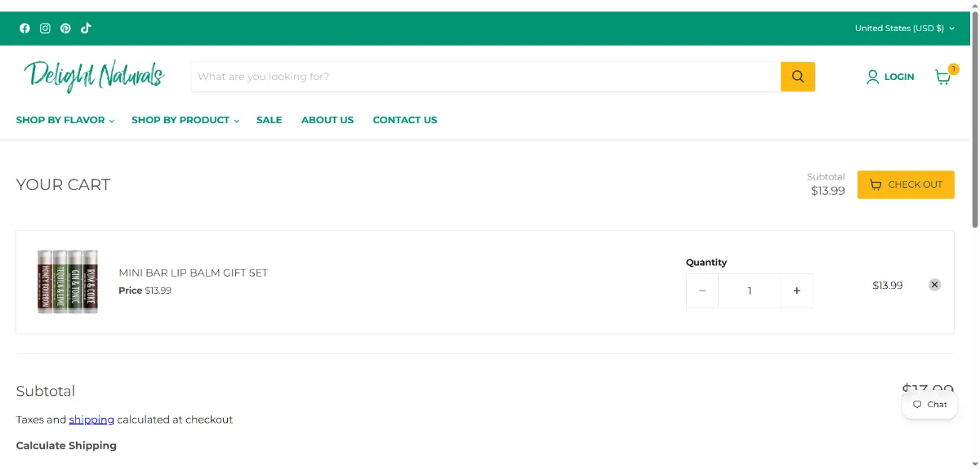Click the Delight Naturals logo
The width and height of the screenshot is (980, 470).
tap(94, 76)
